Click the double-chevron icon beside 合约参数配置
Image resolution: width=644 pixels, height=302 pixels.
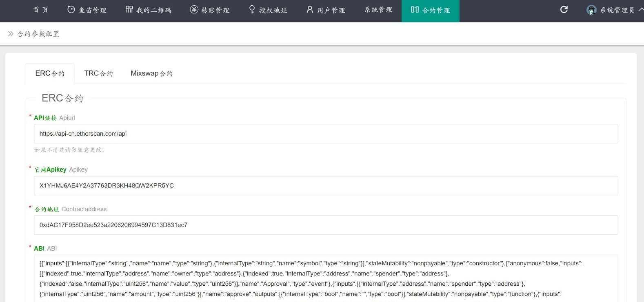[x=11, y=34]
